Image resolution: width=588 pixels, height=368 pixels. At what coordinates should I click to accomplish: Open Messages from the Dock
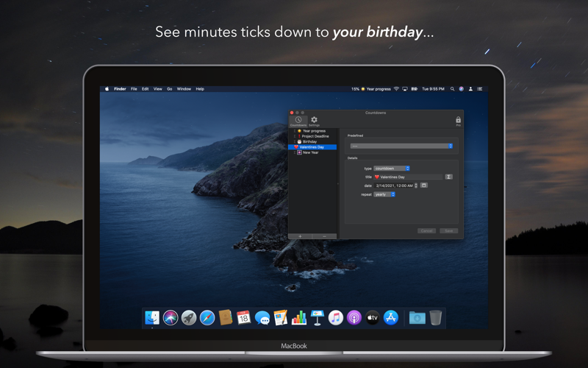262,318
